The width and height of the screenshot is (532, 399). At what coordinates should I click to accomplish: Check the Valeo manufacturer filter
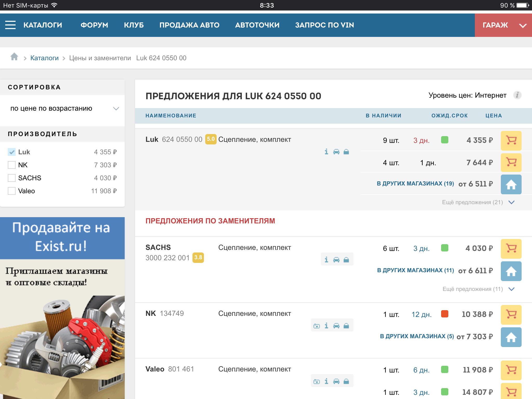point(12,191)
